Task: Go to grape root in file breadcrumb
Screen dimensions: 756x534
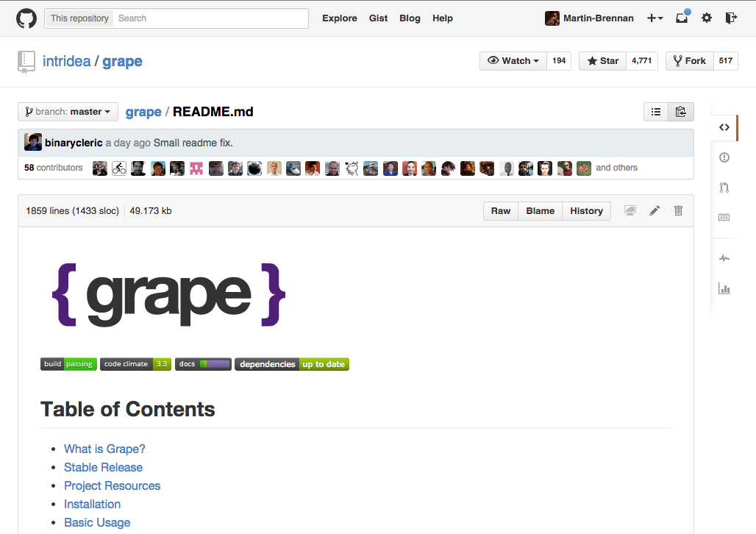Action: (143, 112)
